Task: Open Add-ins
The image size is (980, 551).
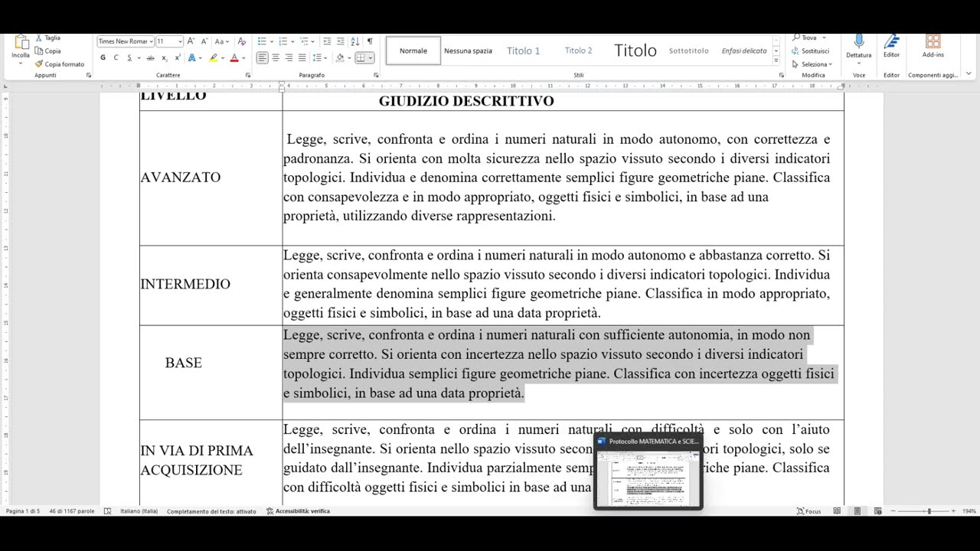Action: click(933, 46)
